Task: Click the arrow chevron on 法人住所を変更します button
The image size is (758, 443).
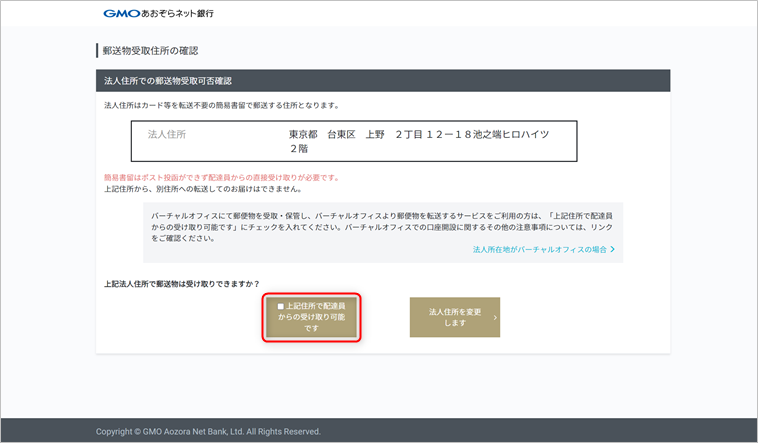Action: coord(493,318)
